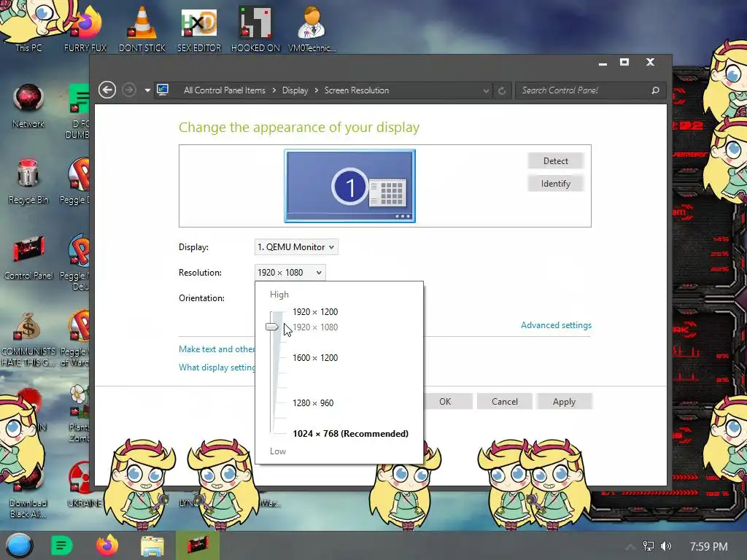
Task: Select 1280 × 960 resolution
Action: pos(313,402)
